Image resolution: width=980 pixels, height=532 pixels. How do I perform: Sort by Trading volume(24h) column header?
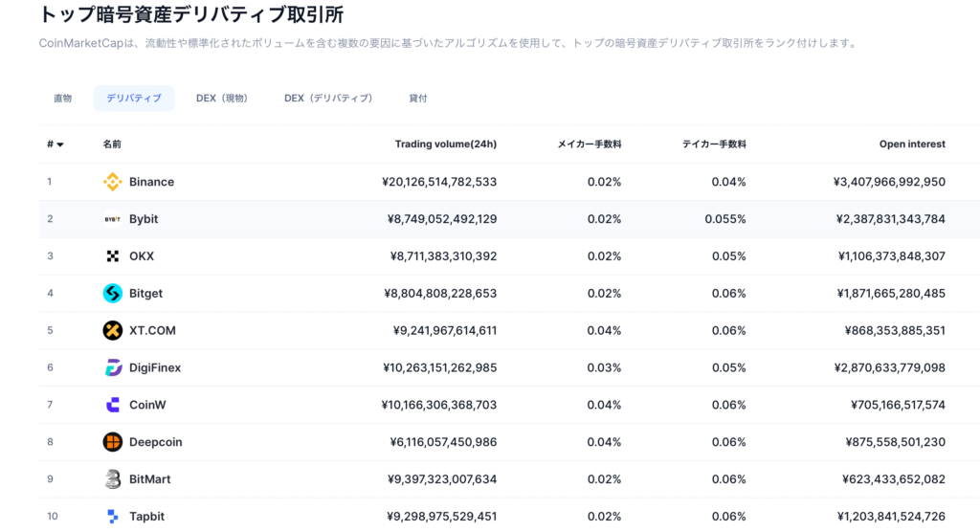445,144
